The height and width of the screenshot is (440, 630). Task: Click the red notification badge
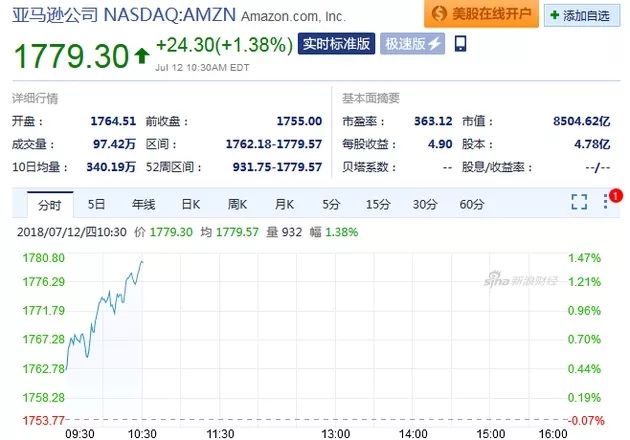click(x=616, y=194)
